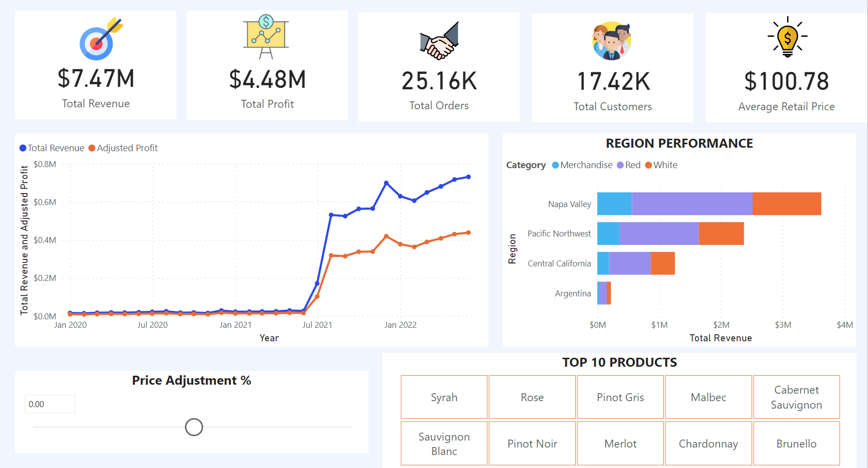Select the Merchandise legend item
The width and height of the screenshot is (868, 468).
582,165
